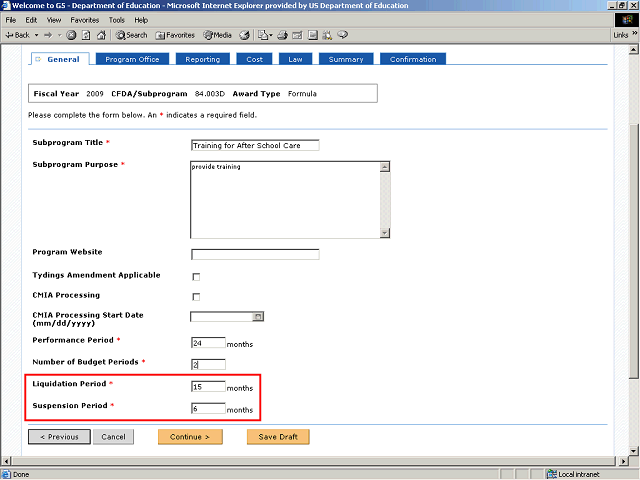Click the Discuss toolbar icon
This screenshot has width=640, height=480.
pos(313,36)
